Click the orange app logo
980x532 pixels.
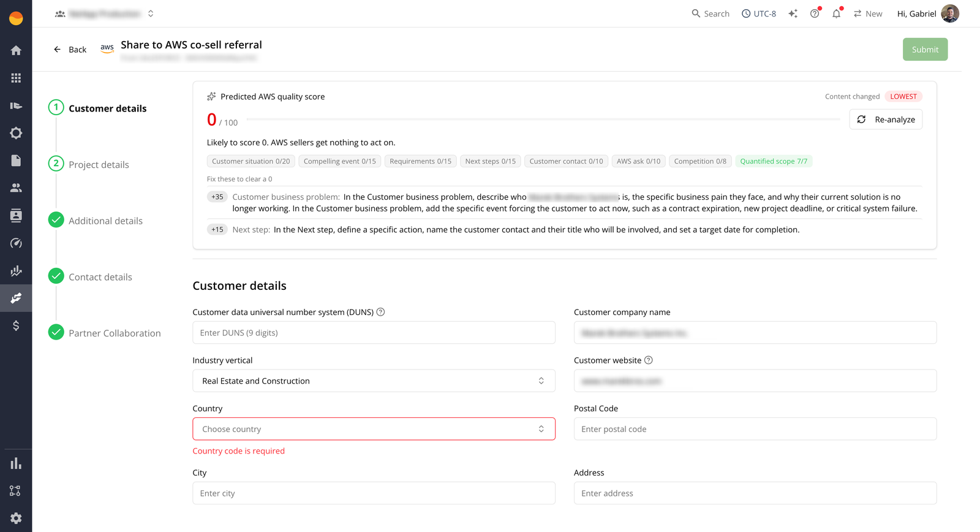(16, 18)
